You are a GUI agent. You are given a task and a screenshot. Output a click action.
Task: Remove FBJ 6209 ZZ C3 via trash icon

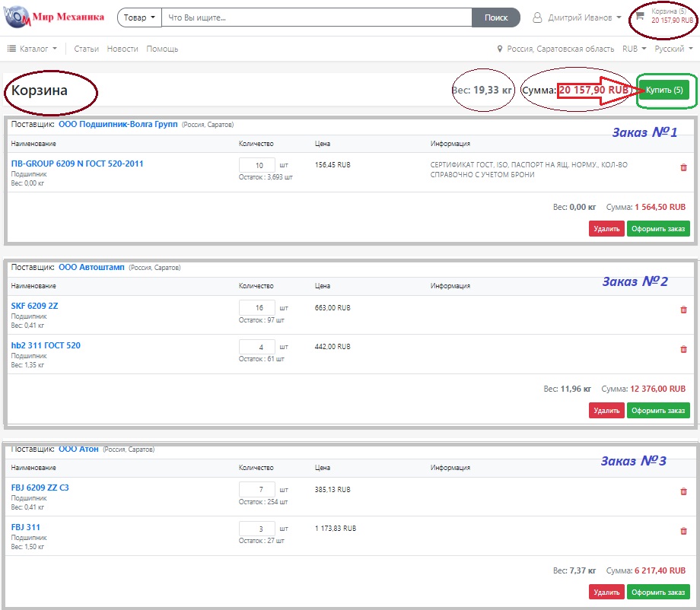coord(683,491)
